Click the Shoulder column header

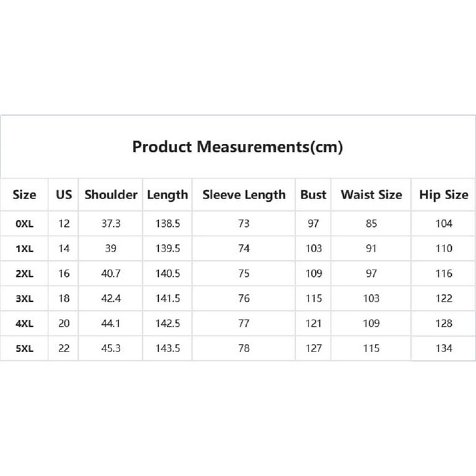coord(111,195)
